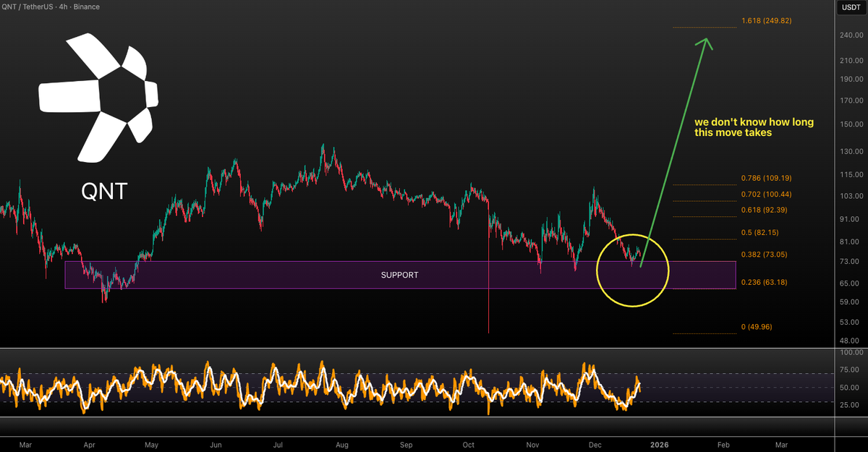Click the SUPPORT text label

399,275
